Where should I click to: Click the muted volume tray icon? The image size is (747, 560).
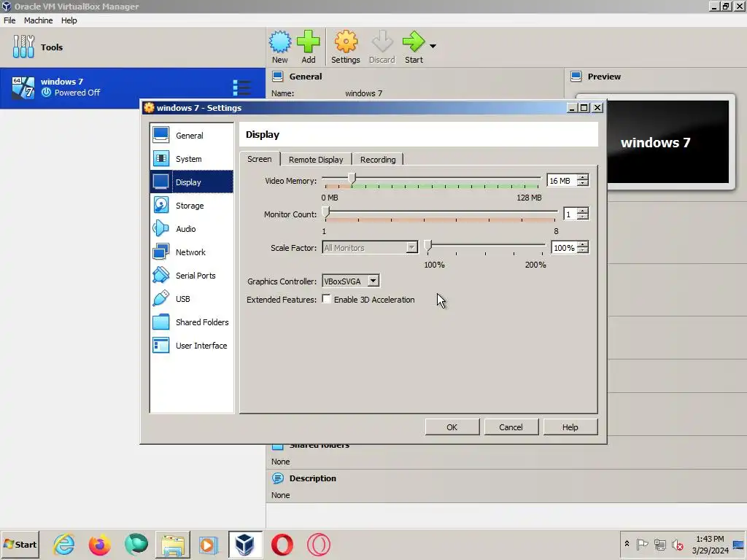click(x=677, y=544)
